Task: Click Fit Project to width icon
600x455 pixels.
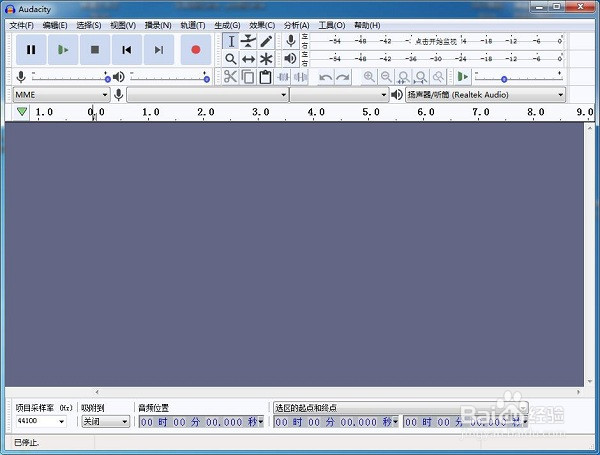Action: coord(421,77)
